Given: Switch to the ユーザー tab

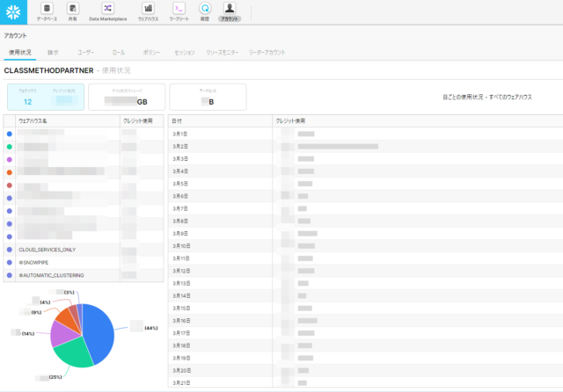Looking at the screenshot, I should click(86, 53).
